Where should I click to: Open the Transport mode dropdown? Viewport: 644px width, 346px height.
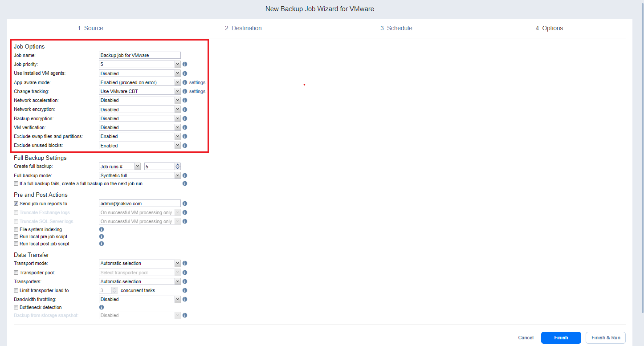pos(139,263)
